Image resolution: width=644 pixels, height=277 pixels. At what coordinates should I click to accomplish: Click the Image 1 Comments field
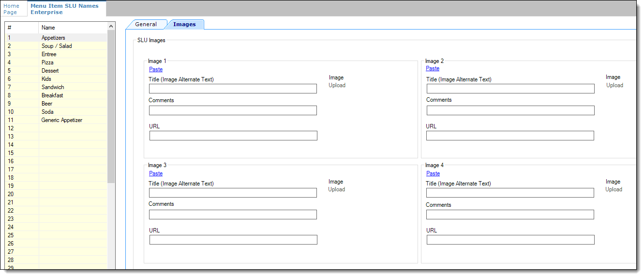233,110
